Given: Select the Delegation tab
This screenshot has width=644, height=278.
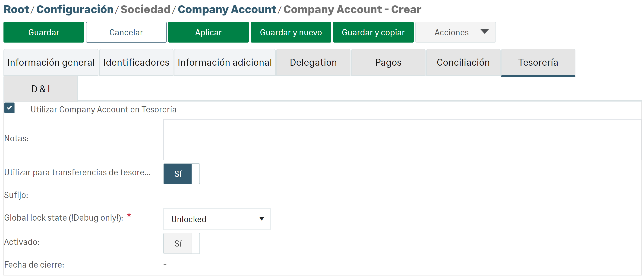Looking at the screenshot, I should pos(313,62).
